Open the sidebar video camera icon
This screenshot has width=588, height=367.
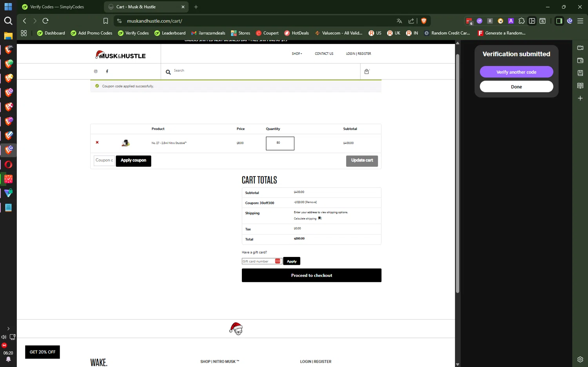point(580,48)
